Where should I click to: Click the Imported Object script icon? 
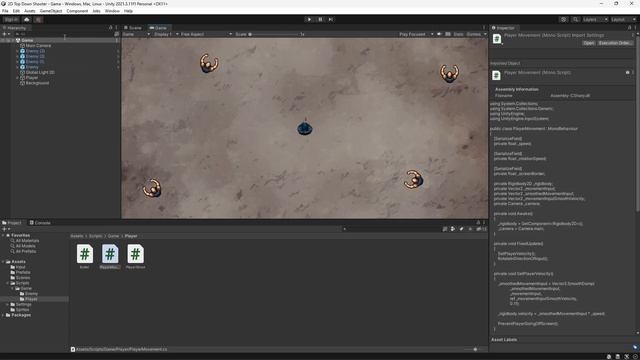(496, 75)
